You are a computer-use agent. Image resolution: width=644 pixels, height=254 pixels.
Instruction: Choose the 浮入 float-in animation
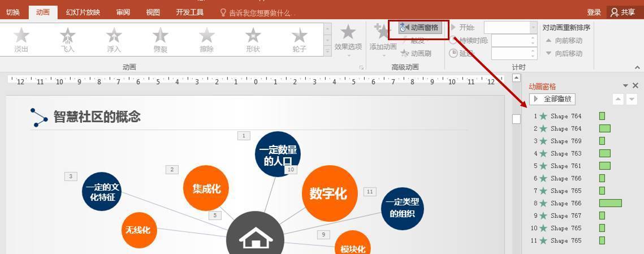click(114, 40)
